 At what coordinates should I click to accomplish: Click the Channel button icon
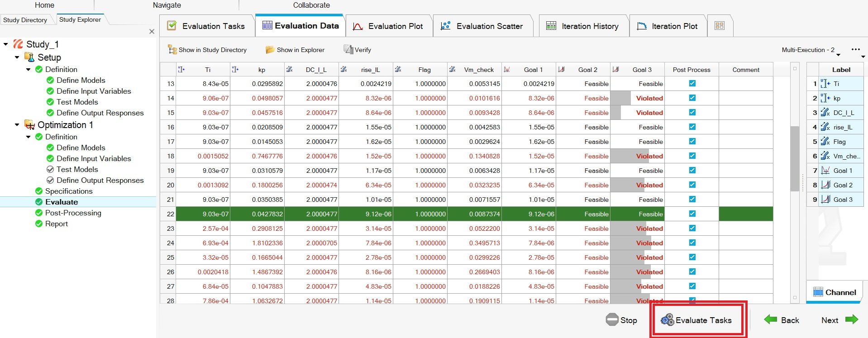pyautogui.click(x=818, y=292)
